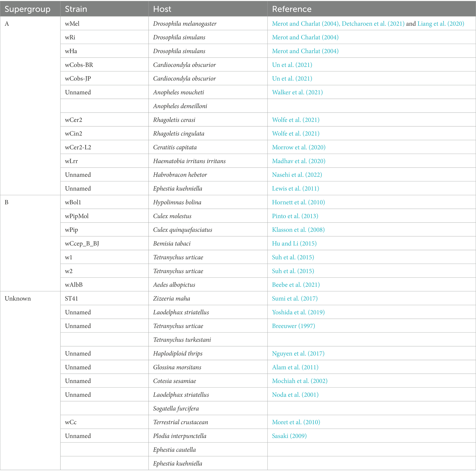The height and width of the screenshot is (474, 476).
Task: Select the Terrestrial crustacean host cell
Action: point(208,422)
